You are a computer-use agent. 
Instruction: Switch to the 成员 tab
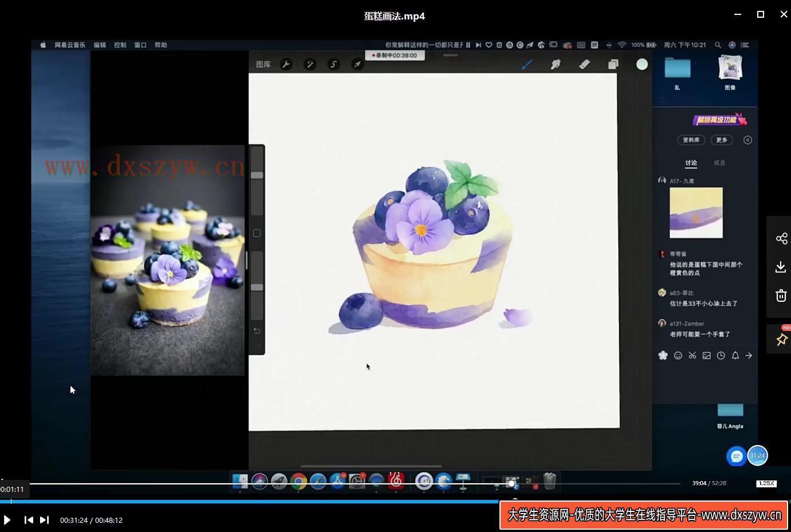pyautogui.click(x=719, y=163)
